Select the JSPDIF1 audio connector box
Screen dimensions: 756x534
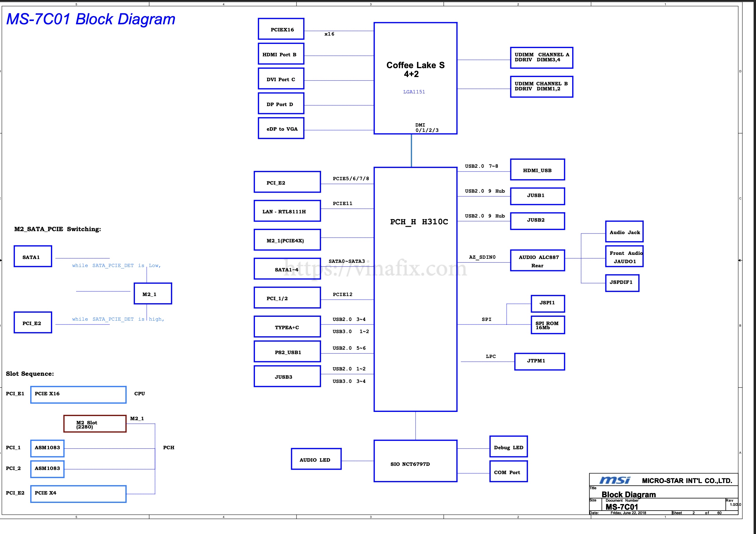(622, 283)
